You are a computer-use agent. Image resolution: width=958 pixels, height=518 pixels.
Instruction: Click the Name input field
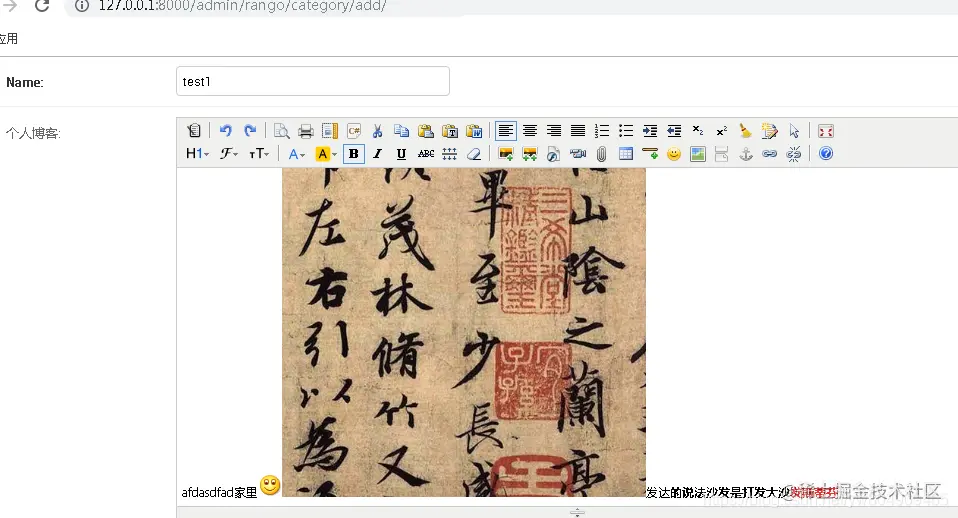313,81
